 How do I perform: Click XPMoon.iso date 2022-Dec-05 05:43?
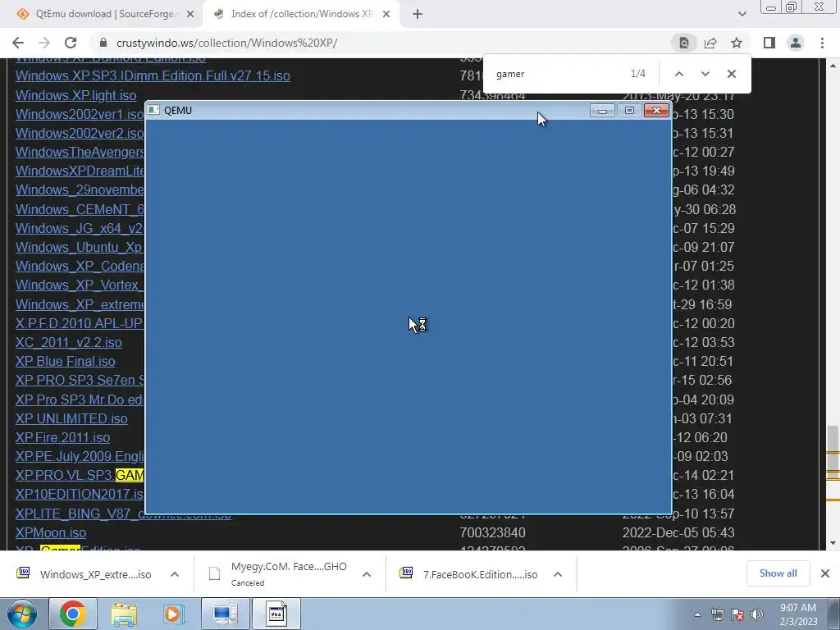(x=677, y=532)
